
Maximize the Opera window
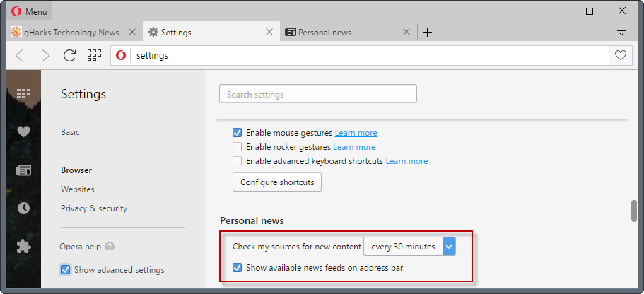coord(590,11)
